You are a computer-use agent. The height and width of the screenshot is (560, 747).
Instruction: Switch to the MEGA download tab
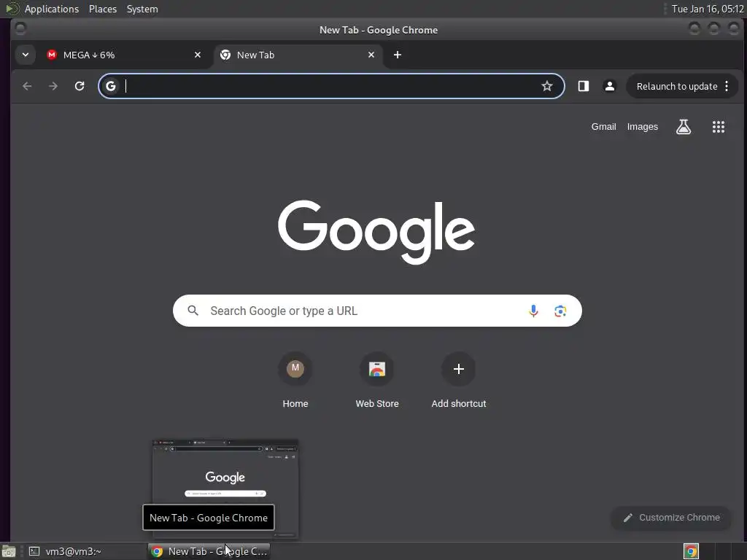pyautogui.click(x=125, y=55)
